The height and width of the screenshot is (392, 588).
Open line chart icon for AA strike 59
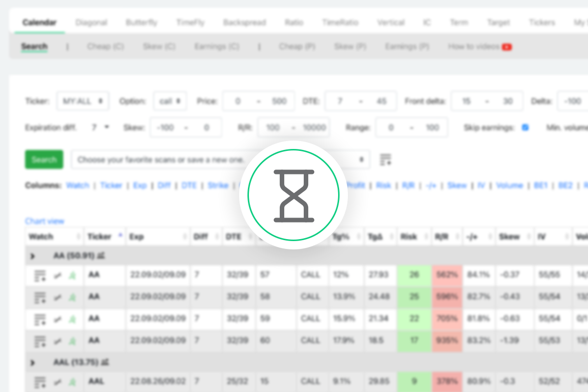(x=58, y=319)
